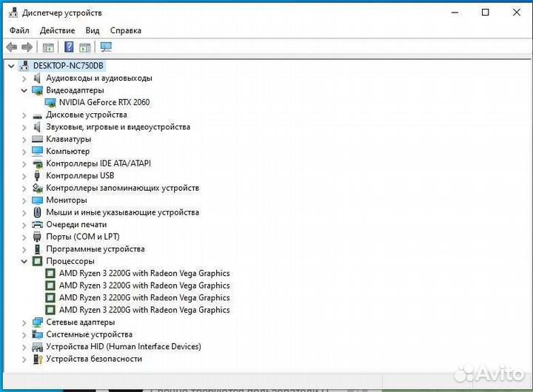This screenshot has width=533, height=392.
Task: Select the Устройства HID (Human Interface Devices) label
Action: [x=124, y=346]
